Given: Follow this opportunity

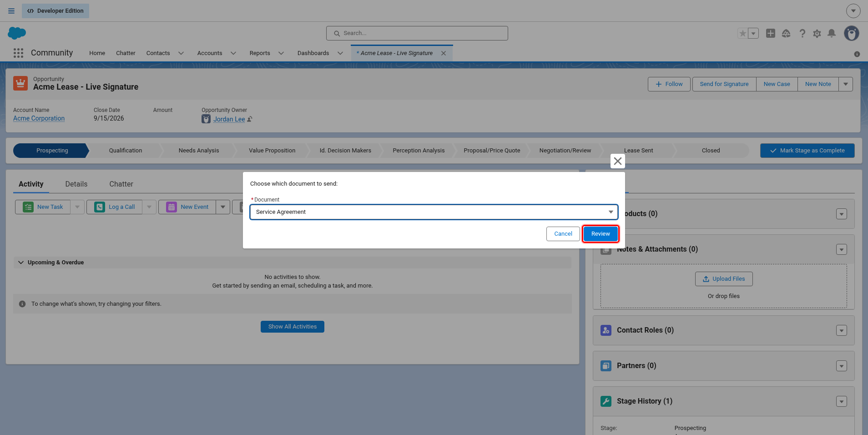Looking at the screenshot, I should [669, 84].
